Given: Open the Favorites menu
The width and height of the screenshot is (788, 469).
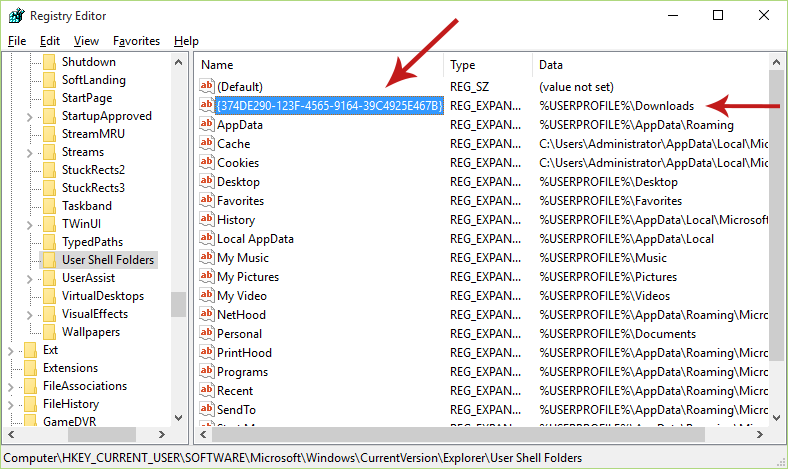Looking at the screenshot, I should pyautogui.click(x=136, y=41).
